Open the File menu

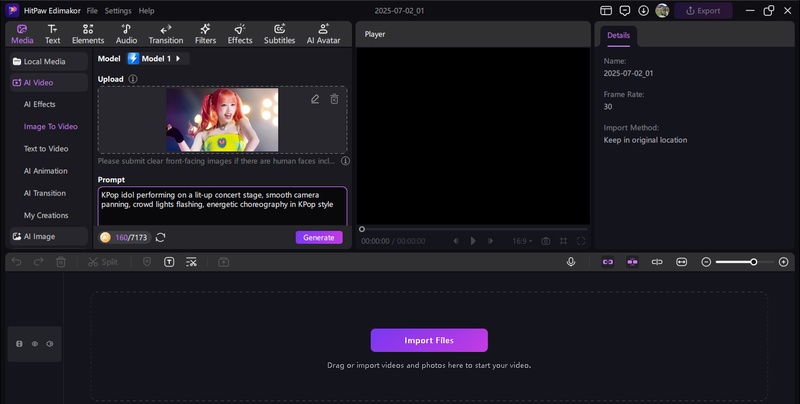92,11
